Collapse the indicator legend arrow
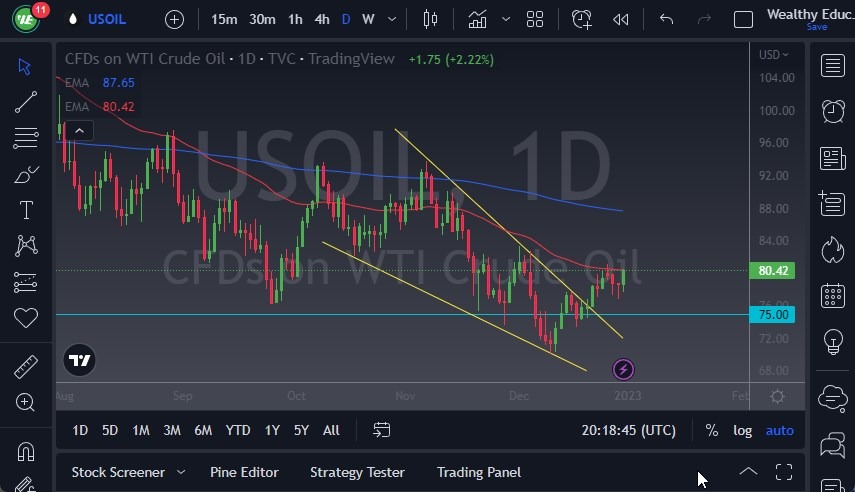855x492 pixels. pyautogui.click(x=79, y=129)
